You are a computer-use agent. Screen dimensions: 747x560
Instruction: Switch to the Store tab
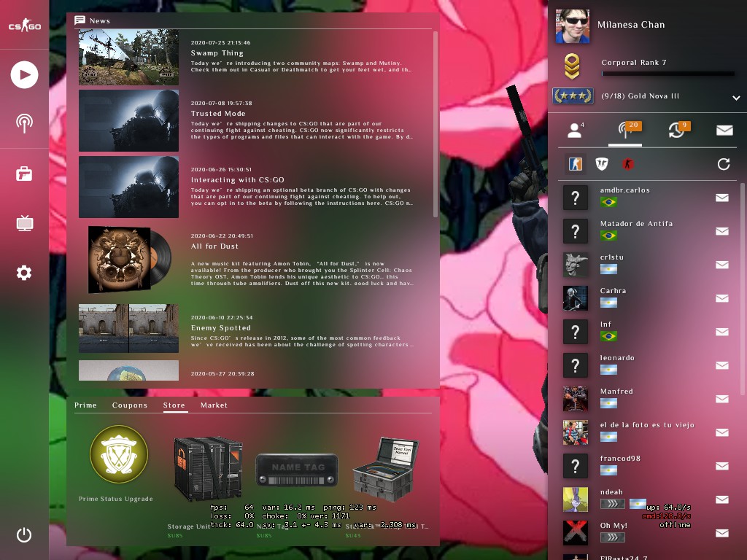174,405
